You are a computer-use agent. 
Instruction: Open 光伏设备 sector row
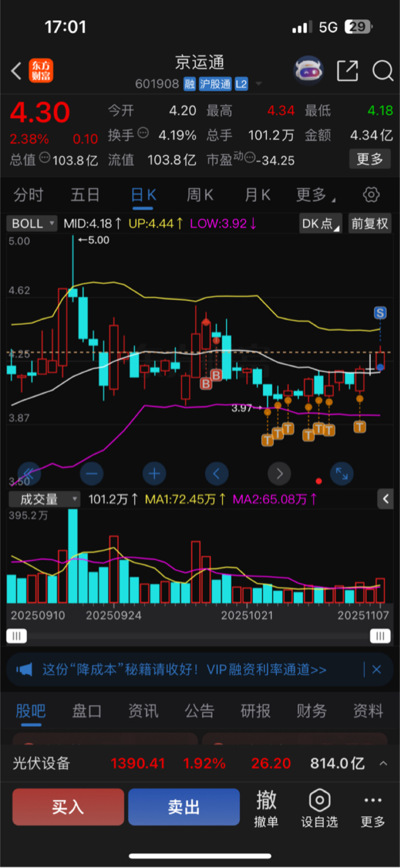pos(200,763)
